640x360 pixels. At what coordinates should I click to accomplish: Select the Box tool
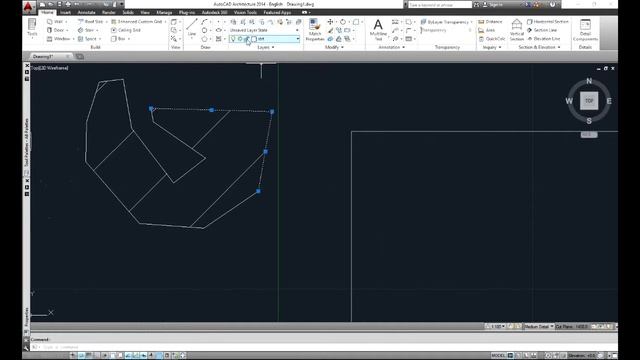[119, 39]
